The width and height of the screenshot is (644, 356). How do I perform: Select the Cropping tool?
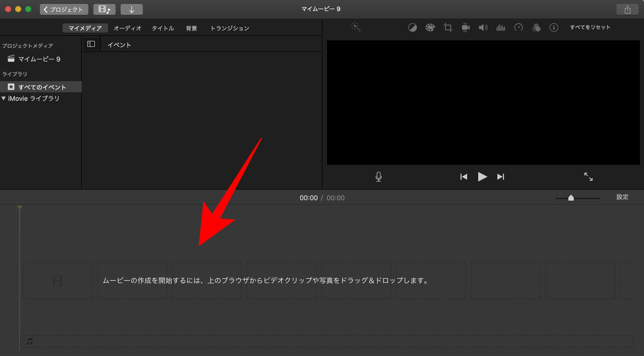click(448, 27)
